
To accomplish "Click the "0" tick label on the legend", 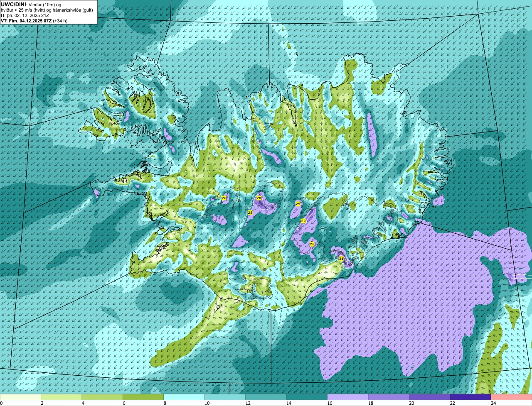I will 1,403.
